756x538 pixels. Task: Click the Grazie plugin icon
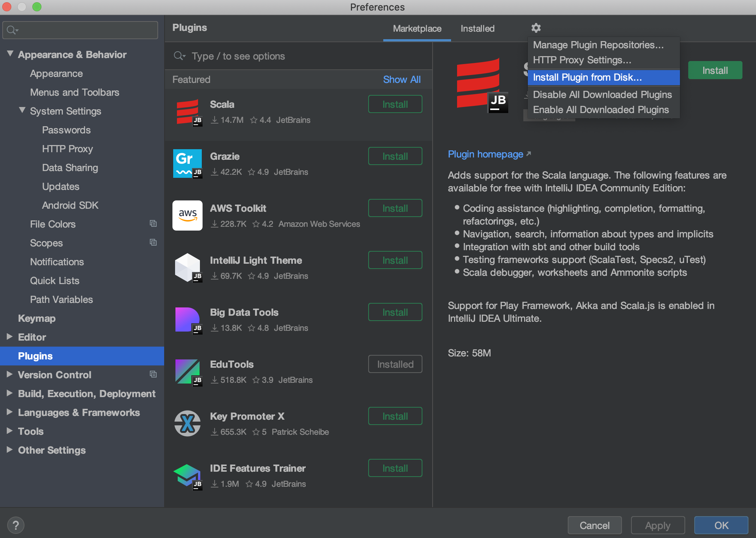pyautogui.click(x=187, y=164)
